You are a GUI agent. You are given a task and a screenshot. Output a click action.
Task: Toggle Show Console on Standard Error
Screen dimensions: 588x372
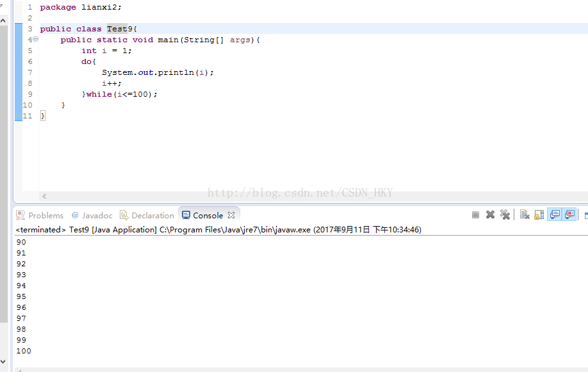tap(569, 215)
